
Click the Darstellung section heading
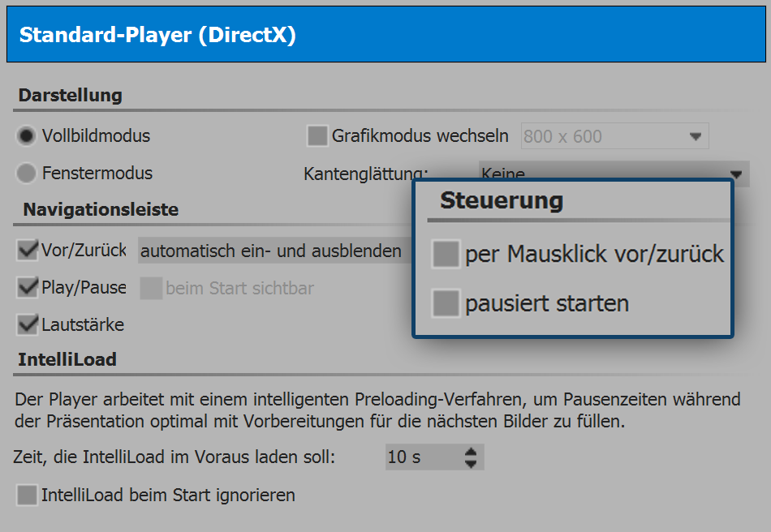tap(67, 95)
